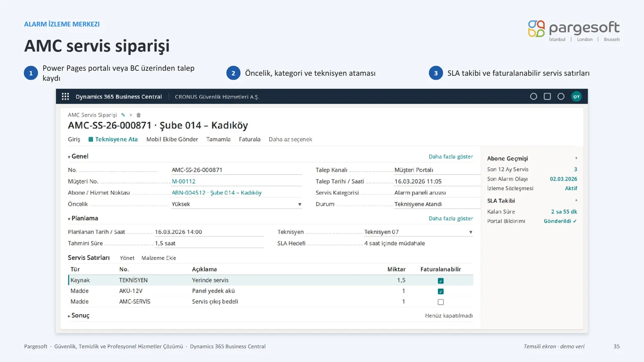Open the Teknisyen dropdown showing Teknisyen 07
The width and height of the screenshot is (644, 362).
pyautogui.click(x=418, y=232)
